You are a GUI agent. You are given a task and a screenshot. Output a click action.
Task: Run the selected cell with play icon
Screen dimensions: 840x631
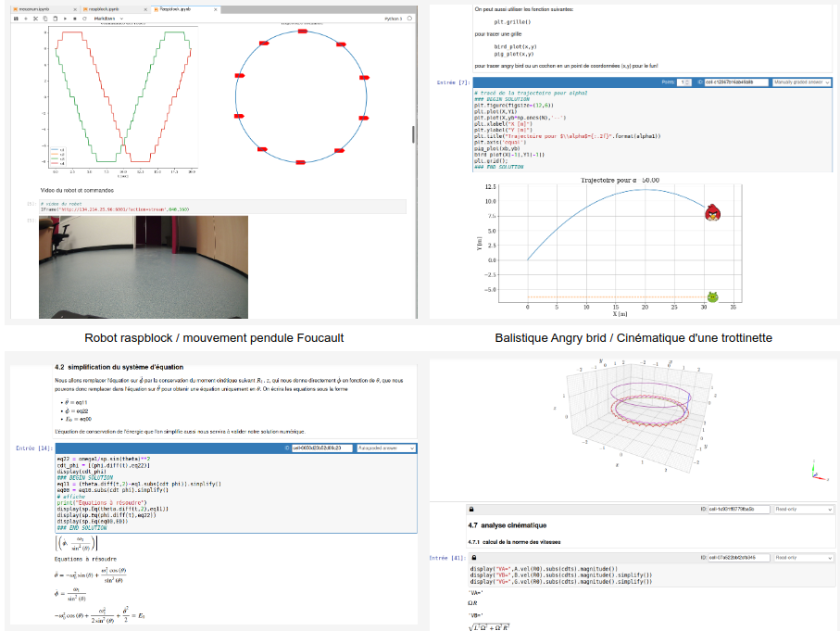[x=66, y=18]
